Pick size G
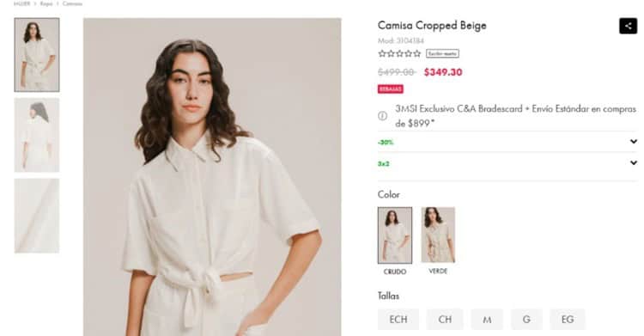The width and height of the screenshot is (644, 336). [526, 319]
